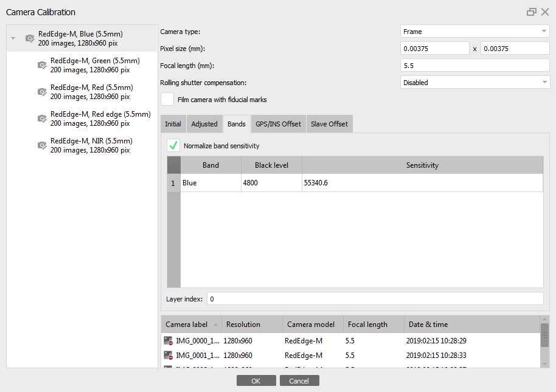Enable Film camera with fiducial marks

[167, 99]
